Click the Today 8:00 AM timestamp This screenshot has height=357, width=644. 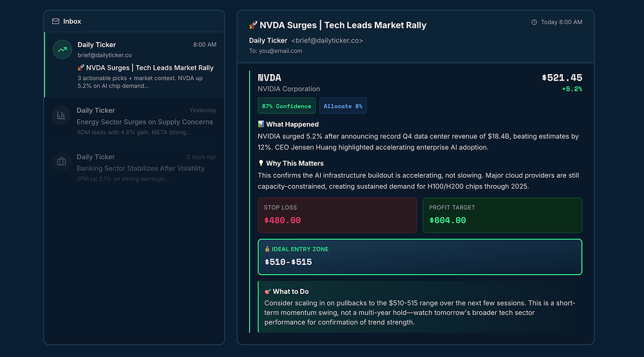click(x=562, y=22)
